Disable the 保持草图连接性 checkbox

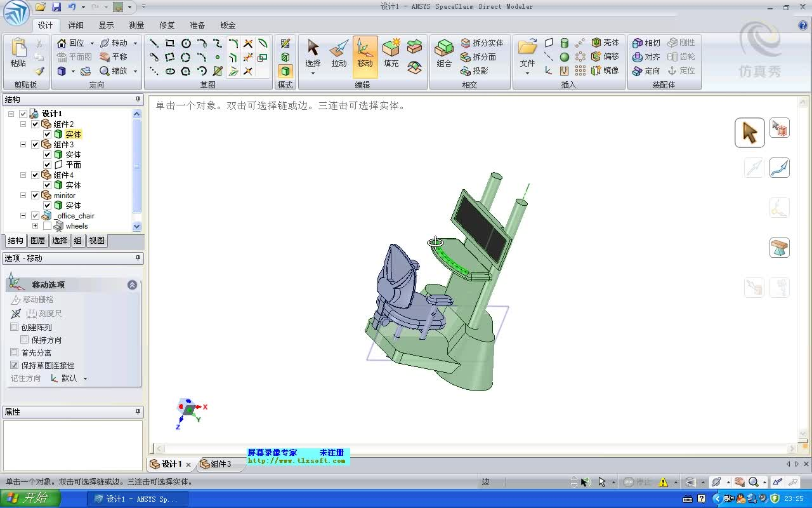pyautogui.click(x=14, y=365)
